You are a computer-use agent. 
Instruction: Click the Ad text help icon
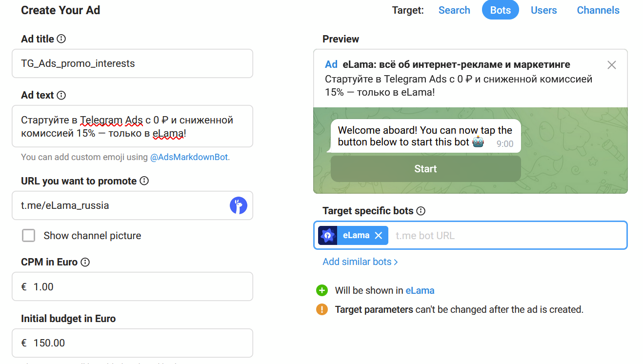(x=61, y=95)
